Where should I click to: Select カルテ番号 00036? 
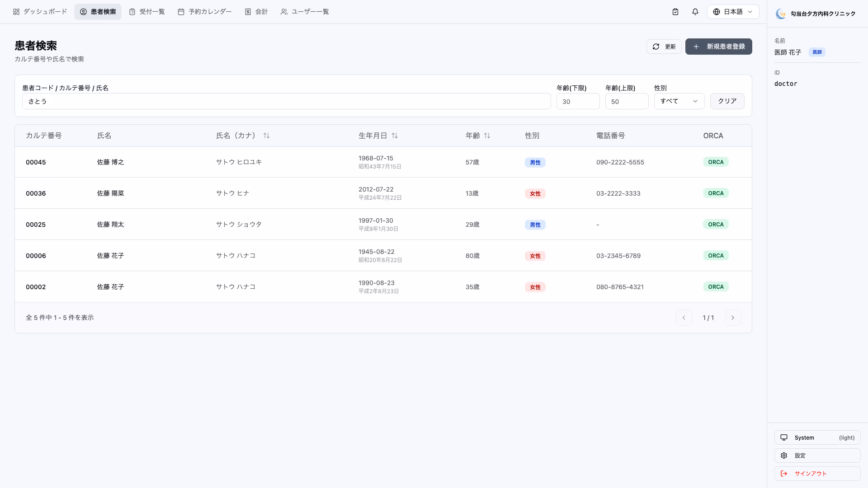click(36, 193)
